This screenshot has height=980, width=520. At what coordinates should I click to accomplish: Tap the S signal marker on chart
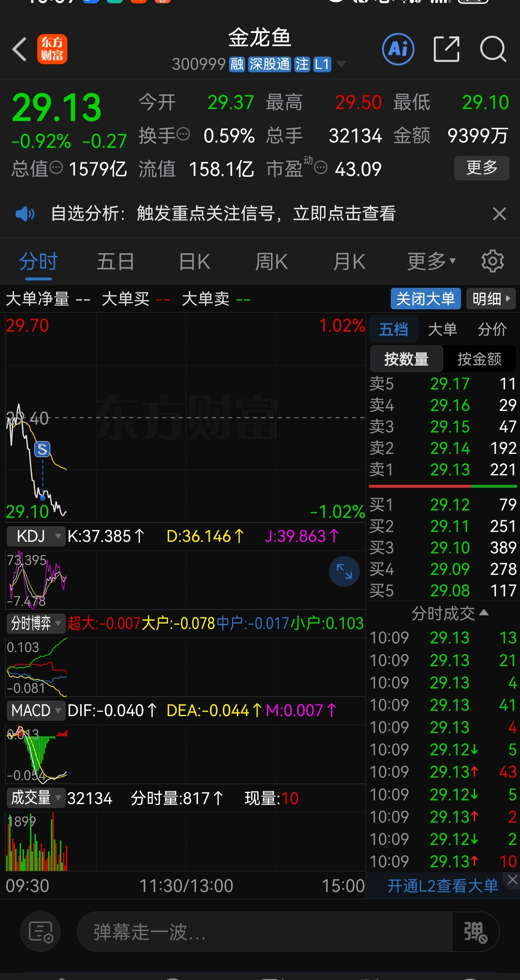coord(42,449)
